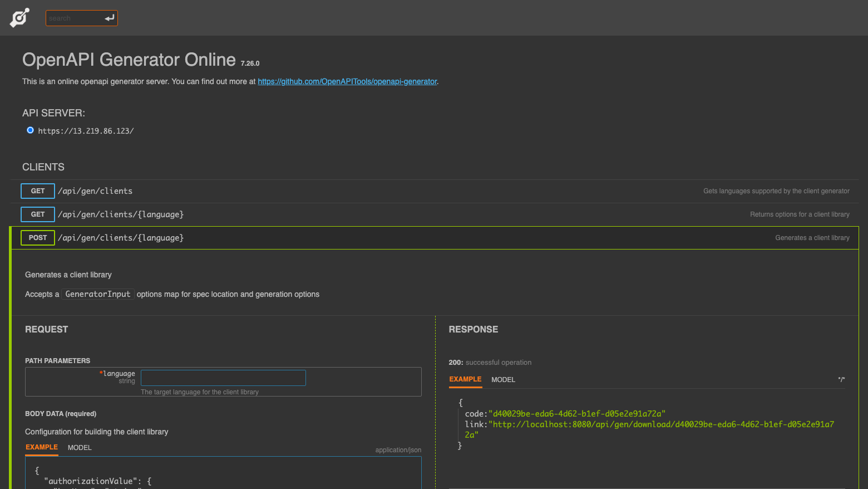Click the RESPONSE section heading
Screen dimensions: 868x489
click(474, 329)
